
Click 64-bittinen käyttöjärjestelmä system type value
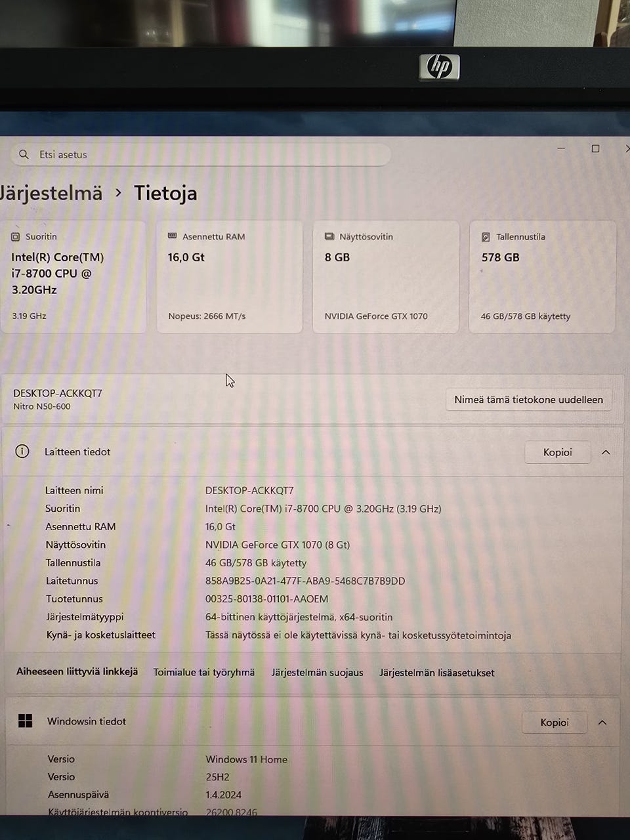click(x=299, y=617)
